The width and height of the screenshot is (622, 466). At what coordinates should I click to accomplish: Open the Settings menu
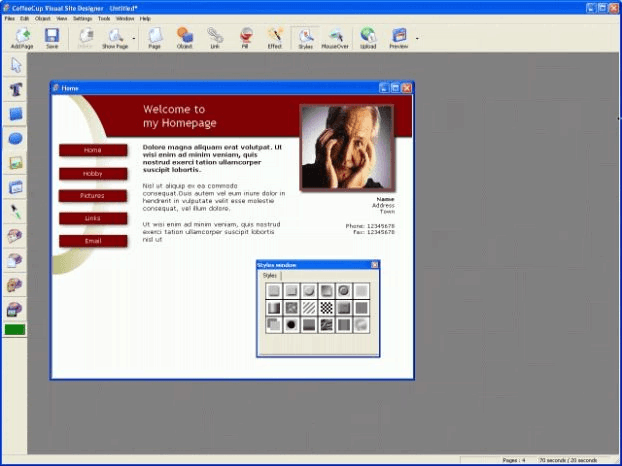82,19
